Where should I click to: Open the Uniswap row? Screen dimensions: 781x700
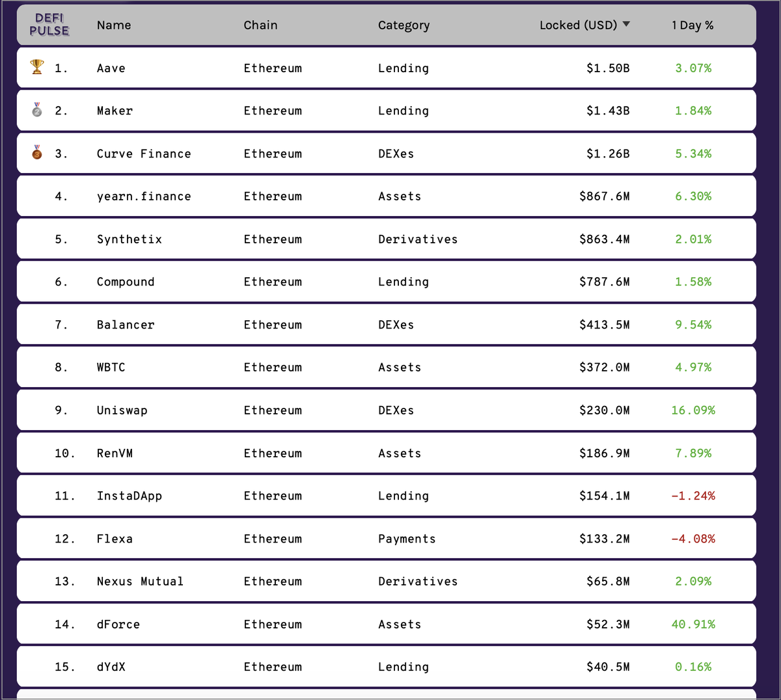tap(387, 410)
